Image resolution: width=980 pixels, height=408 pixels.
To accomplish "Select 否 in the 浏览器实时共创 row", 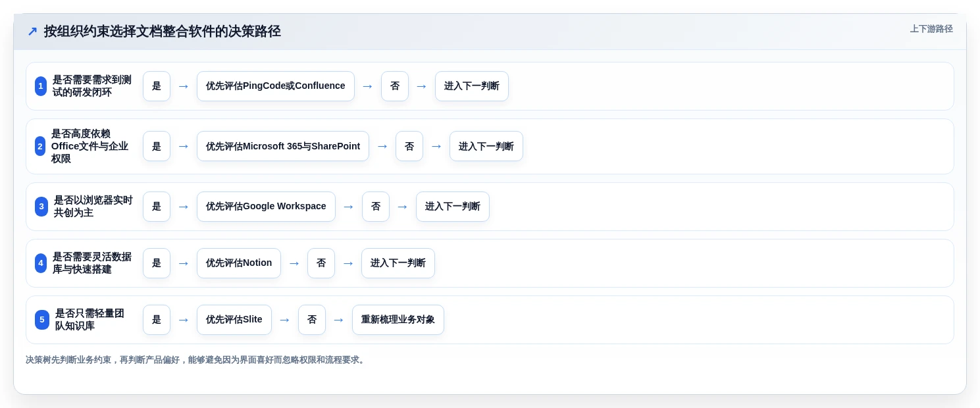I will click(x=376, y=207).
